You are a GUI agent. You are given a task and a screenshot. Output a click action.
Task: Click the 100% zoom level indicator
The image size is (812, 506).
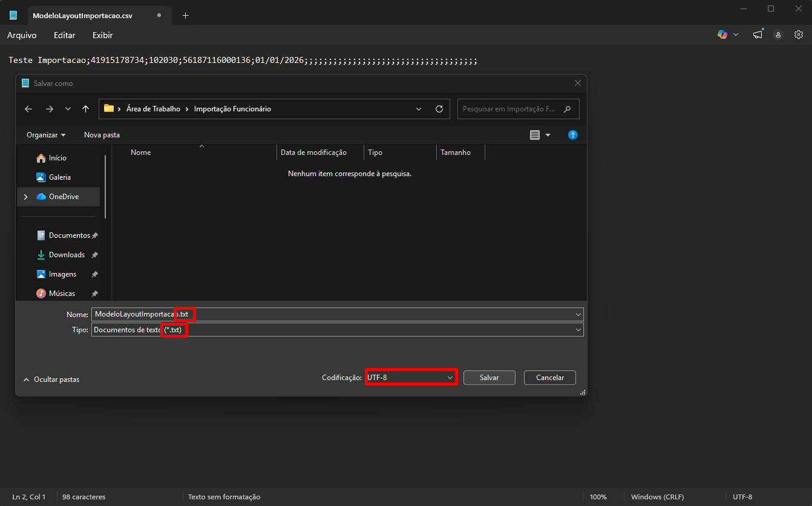pyautogui.click(x=598, y=497)
